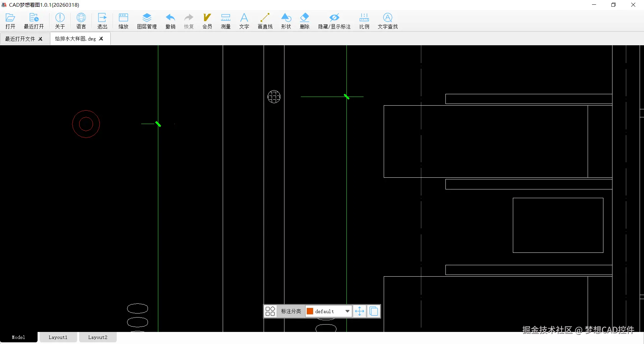
Task: Switch to the Model layout tab
Action: pos(18,337)
